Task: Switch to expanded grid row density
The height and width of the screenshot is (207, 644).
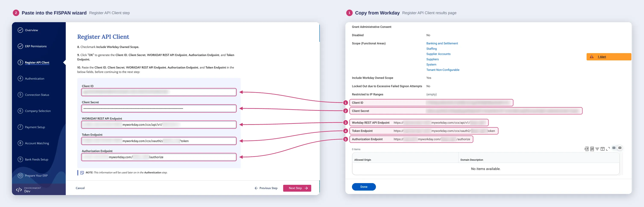Action: (x=620, y=148)
